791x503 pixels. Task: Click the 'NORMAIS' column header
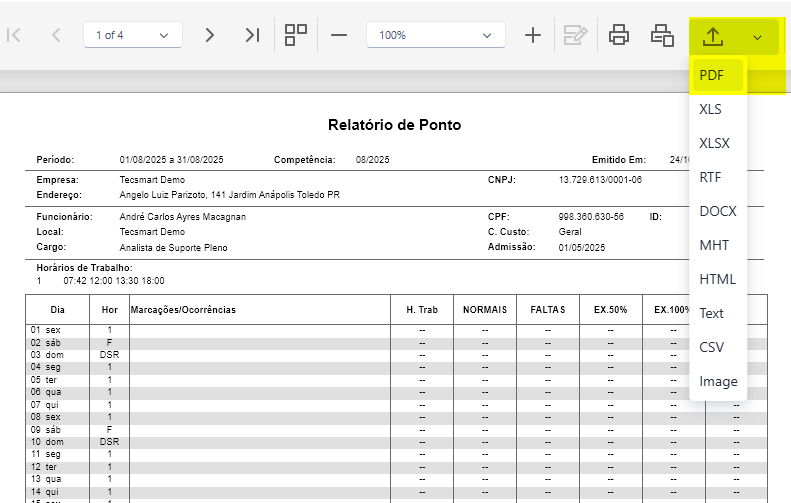pos(485,310)
